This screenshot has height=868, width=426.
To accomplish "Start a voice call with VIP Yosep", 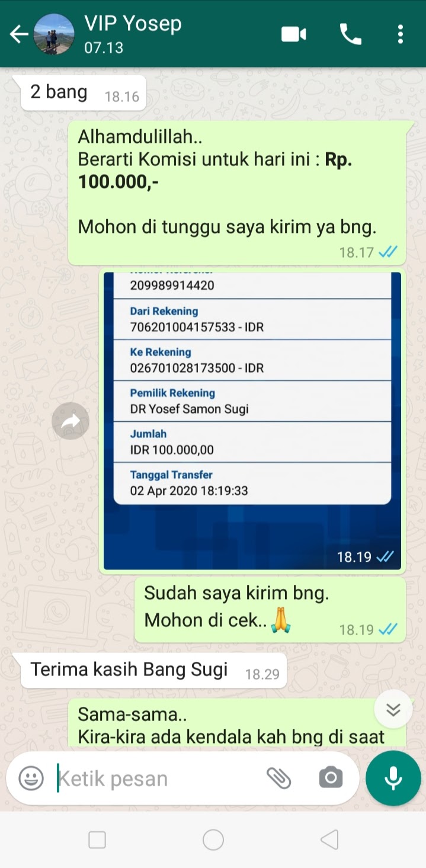I will 350,34.
